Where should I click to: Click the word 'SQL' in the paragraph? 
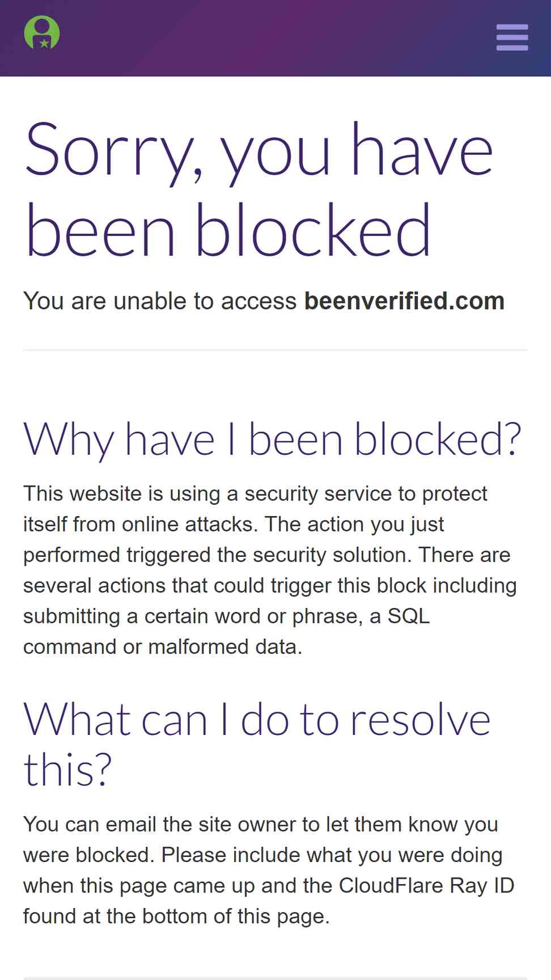tap(409, 616)
